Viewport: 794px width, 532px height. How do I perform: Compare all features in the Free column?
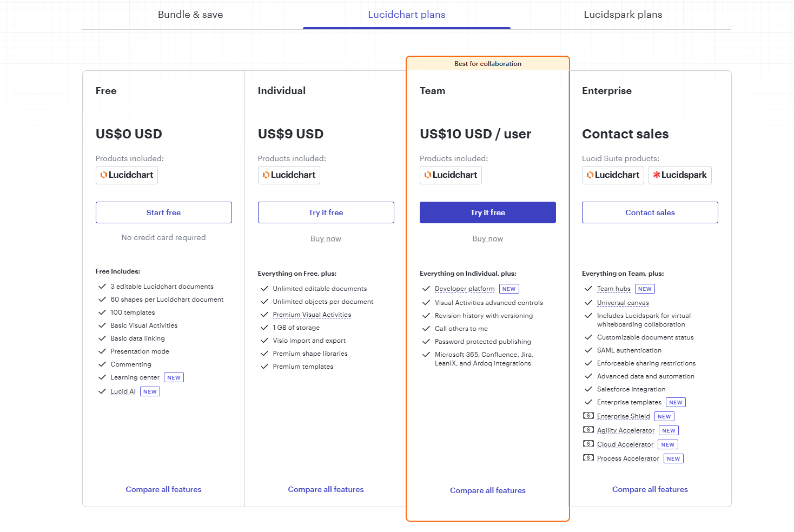coord(164,489)
